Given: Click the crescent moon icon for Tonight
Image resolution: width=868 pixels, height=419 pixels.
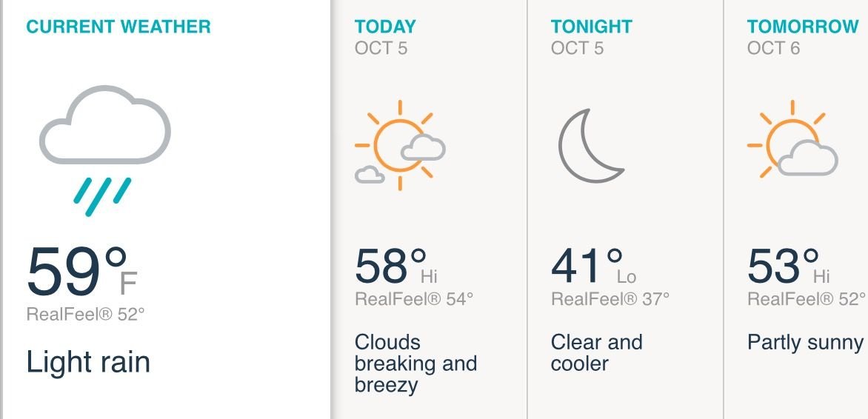Looking at the screenshot, I should click(x=590, y=146).
